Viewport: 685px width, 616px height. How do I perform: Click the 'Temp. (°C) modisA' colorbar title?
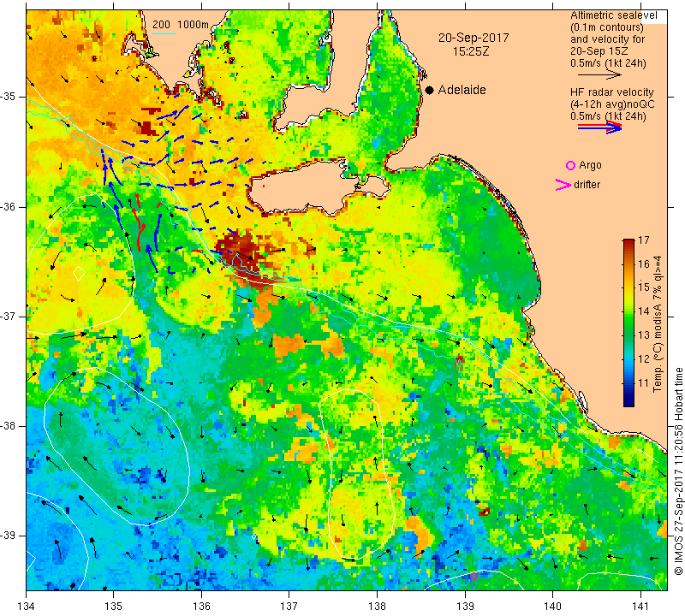tap(658, 323)
